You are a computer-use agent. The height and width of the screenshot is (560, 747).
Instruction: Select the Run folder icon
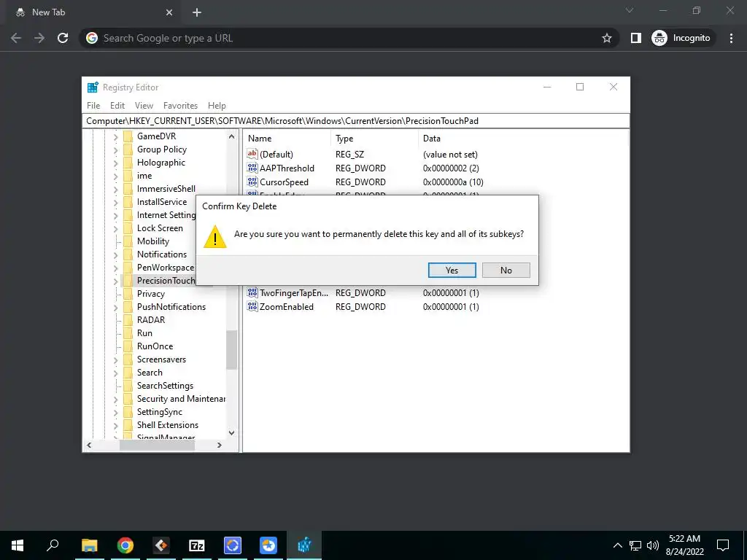point(127,333)
